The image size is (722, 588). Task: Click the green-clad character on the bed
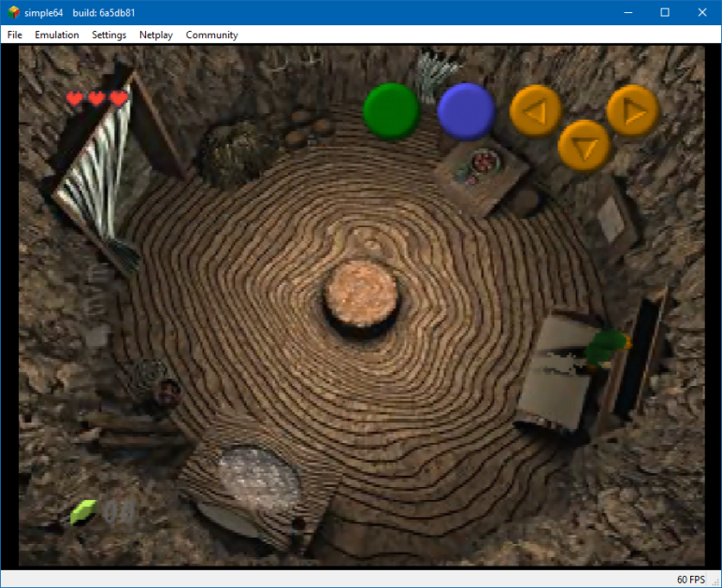click(607, 348)
